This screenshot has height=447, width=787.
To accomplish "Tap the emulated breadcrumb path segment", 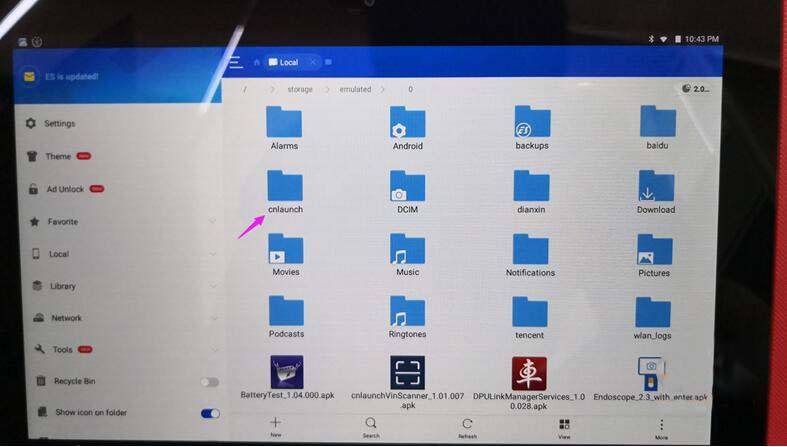I will tap(355, 89).
